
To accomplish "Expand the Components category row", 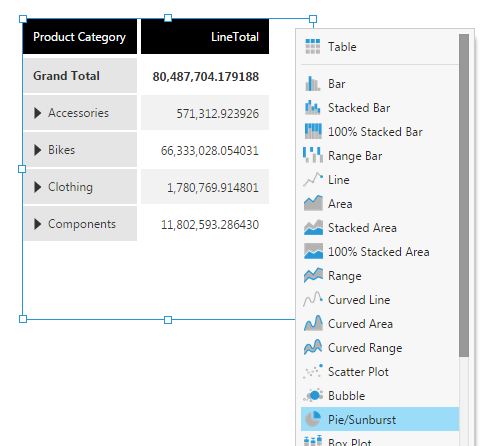I will (x=38, y=224).
